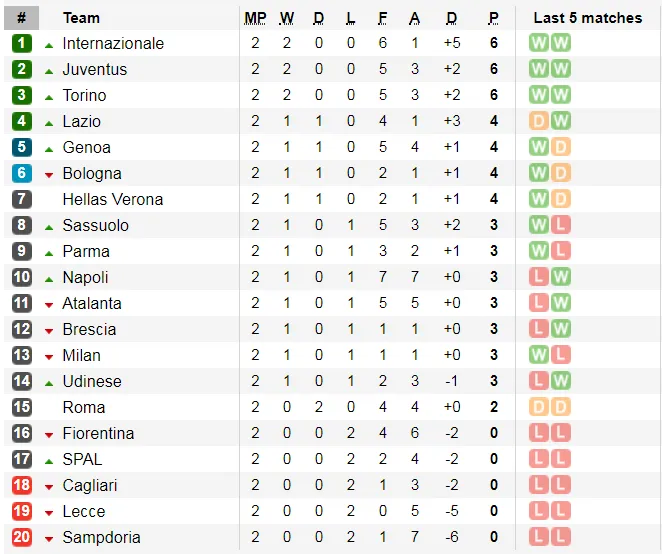Open the Hellas Verona team link
The width and height of the screenshot is (662, 554).
[112, 199]
